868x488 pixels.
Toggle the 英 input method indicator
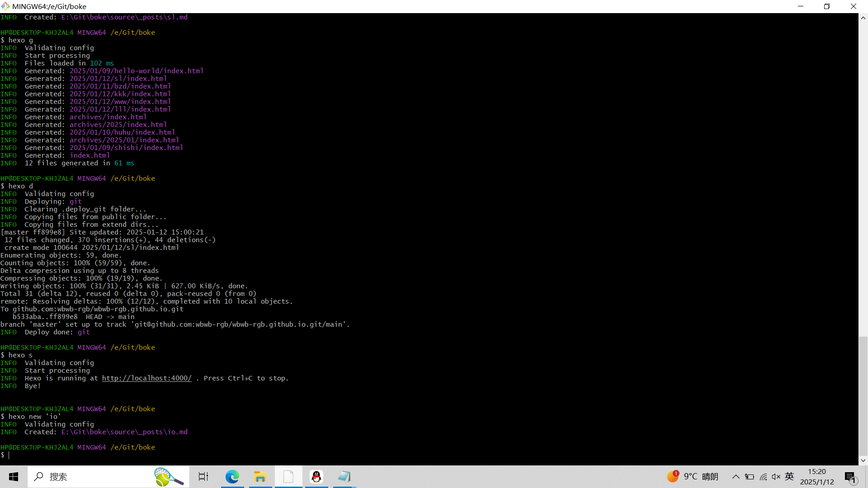[789, 476]
